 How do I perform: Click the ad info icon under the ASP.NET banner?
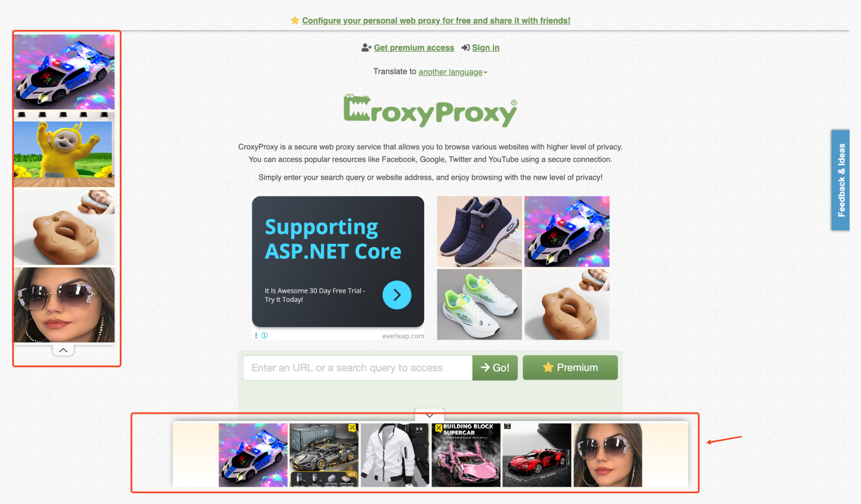[264, 336]
